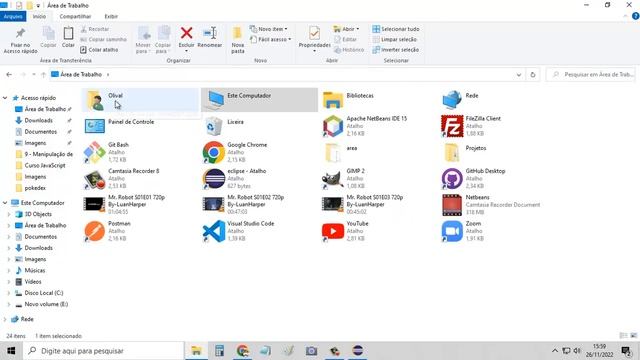Click the Colar paste button

[x=68, y=37]
